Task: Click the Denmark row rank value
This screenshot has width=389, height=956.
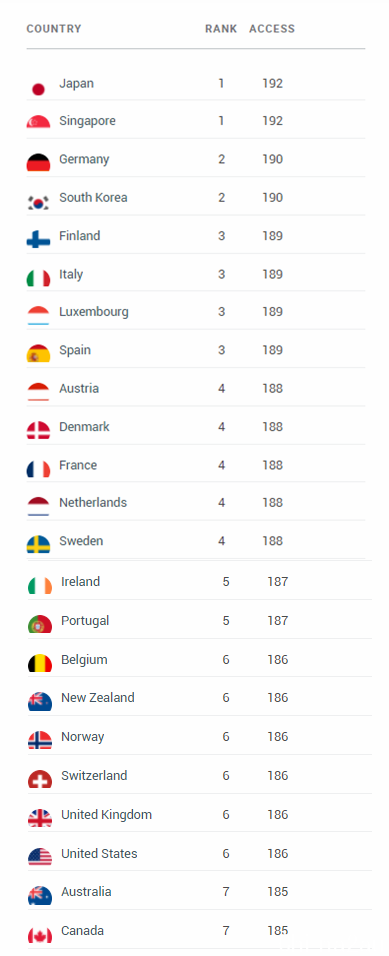Action: pos(221,427)
